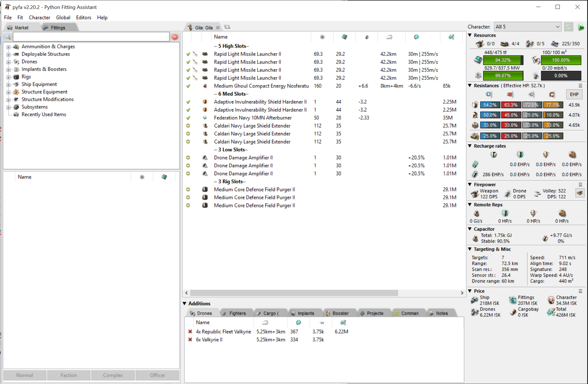Click the magnifier search icon

click(x=8, y=37)
